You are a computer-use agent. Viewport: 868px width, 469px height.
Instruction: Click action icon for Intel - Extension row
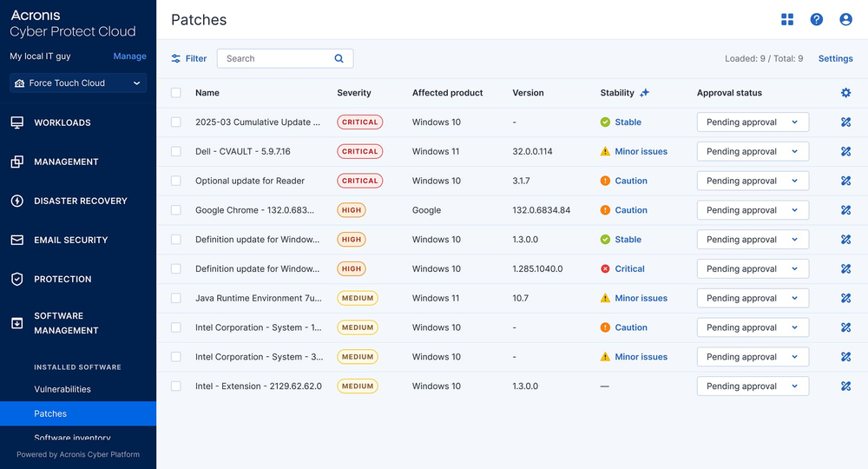click(x=845, y=386)
